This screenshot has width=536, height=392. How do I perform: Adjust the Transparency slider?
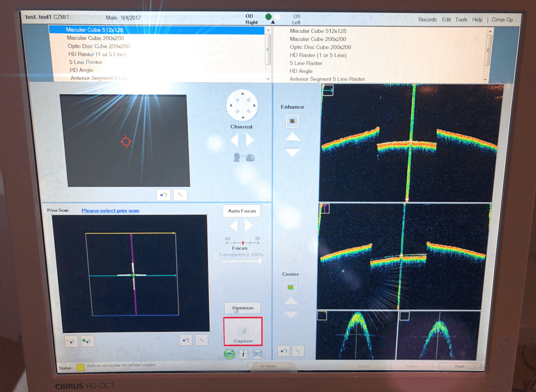click(242, 261)
